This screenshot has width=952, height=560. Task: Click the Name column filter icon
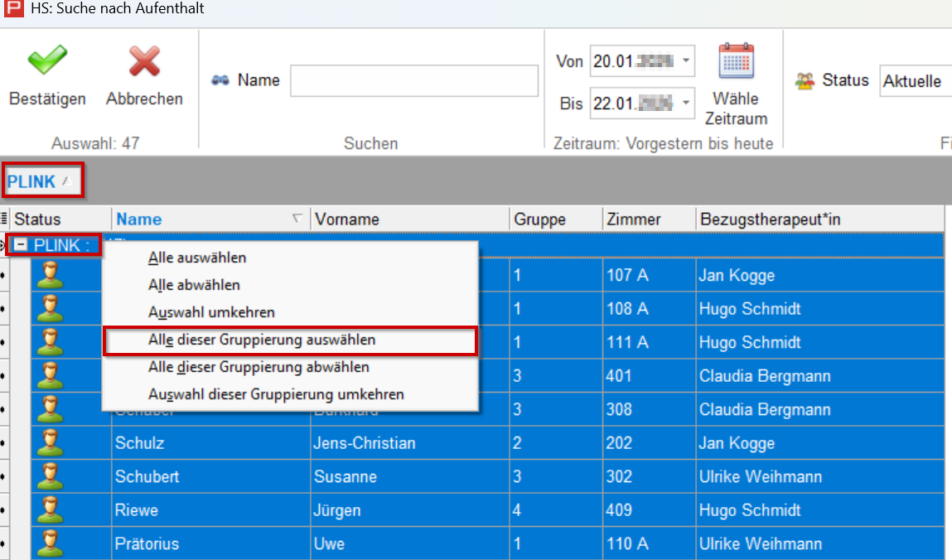pyautogui.click(x=297, y=219)
